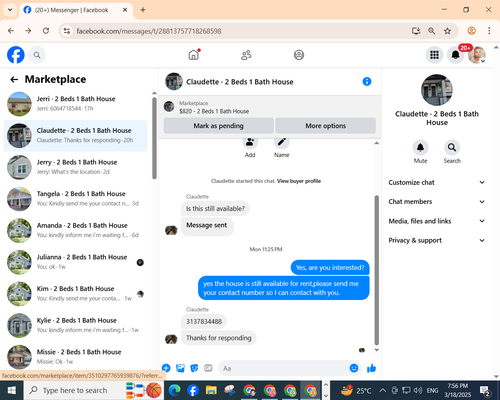Open Kim - 2 Beds 1 Bath House chat
This screenshot has height=400, width=500.
click(x=75, y=294)
